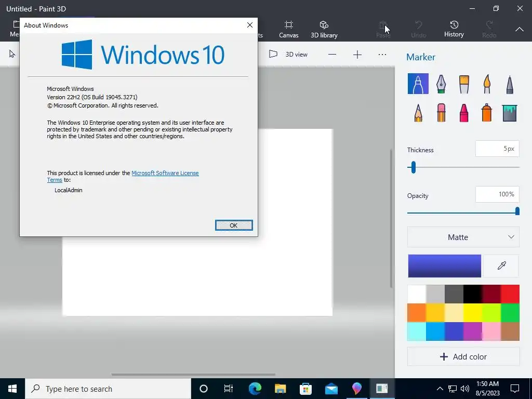
Task: Zoom out with the minus button
Action: 332,55
